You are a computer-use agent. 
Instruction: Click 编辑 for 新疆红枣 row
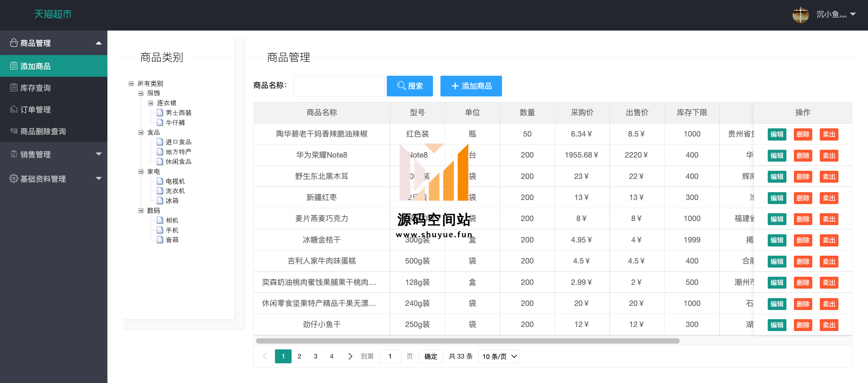point(777,198)
